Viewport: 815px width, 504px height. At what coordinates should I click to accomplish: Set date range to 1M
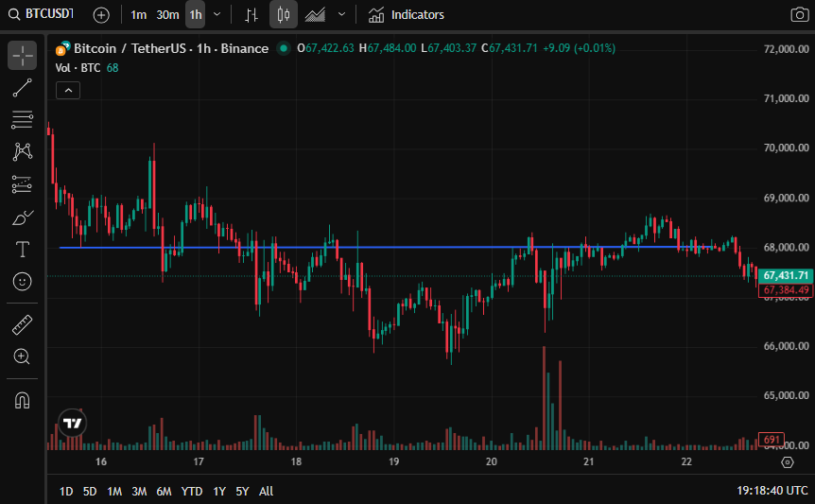point(114,491)
